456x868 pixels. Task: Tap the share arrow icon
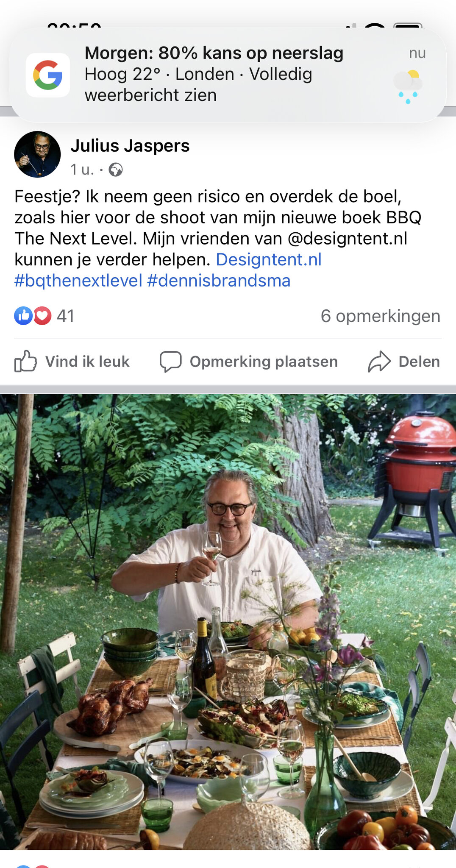[x=379, y=361]
